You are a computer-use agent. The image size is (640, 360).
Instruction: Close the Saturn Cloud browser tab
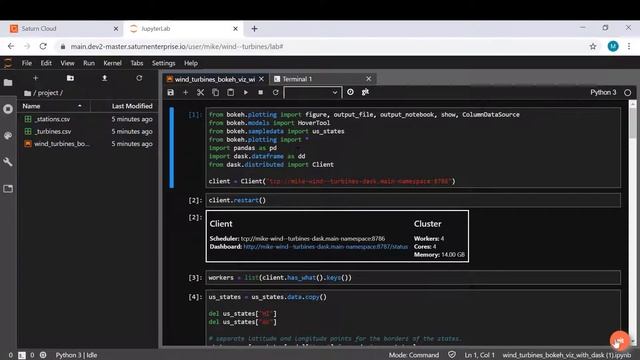(116, 29)
